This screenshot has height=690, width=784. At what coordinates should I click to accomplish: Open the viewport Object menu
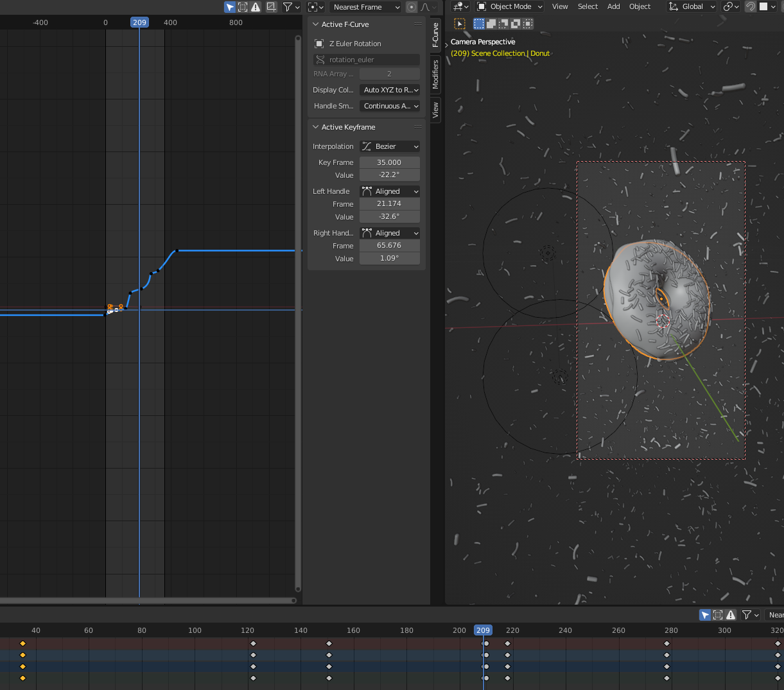click(x=640, y=6)
